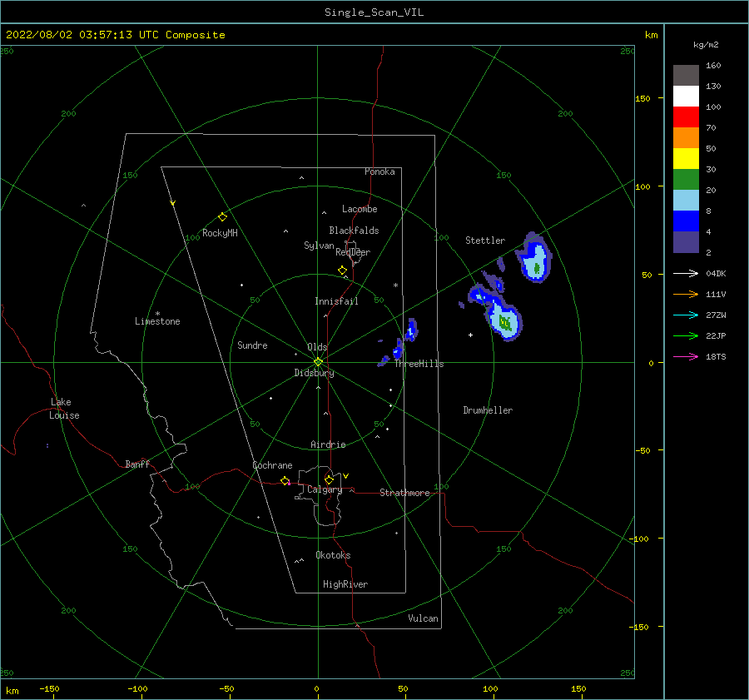
Task: Click the 18TS legend label
Action: click(x=716, y=356)
